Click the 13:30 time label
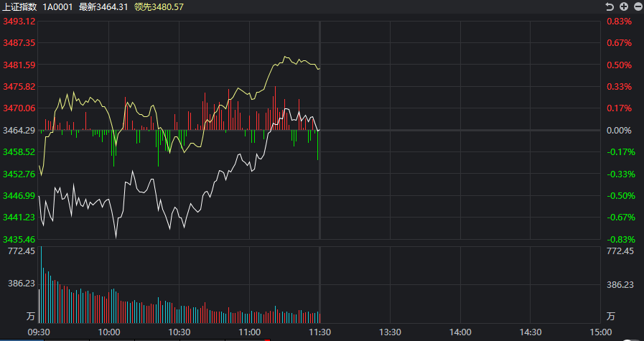Screen dimensions: 644x341 390,332
